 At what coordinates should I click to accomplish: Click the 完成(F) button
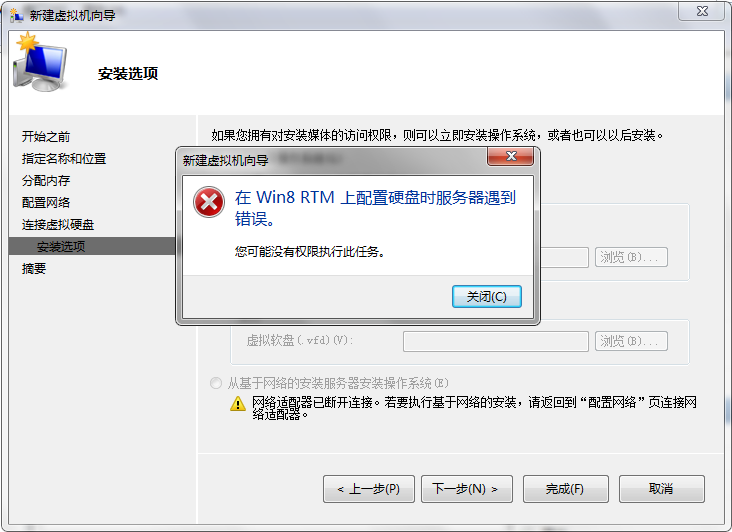[566, 489]
